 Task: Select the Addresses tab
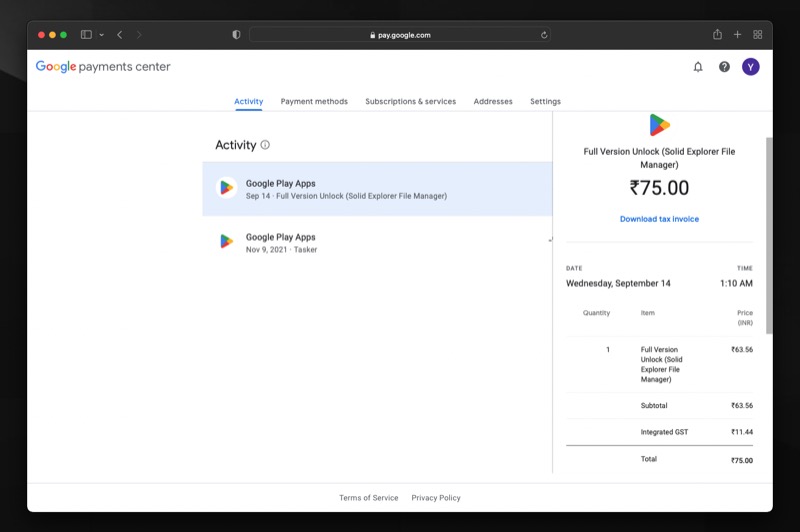493,101
